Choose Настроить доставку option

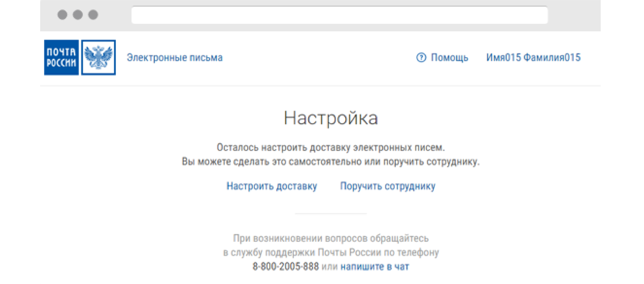click(x=272, y=186)
